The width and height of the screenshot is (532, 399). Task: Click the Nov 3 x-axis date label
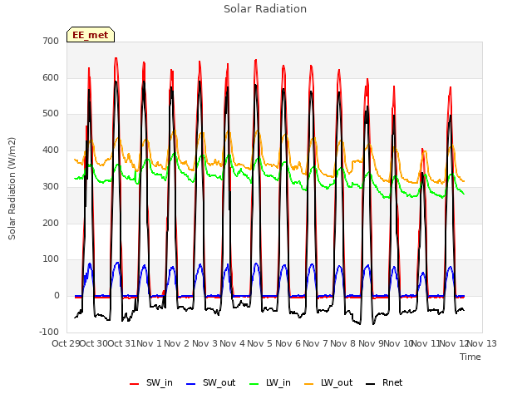204,343
